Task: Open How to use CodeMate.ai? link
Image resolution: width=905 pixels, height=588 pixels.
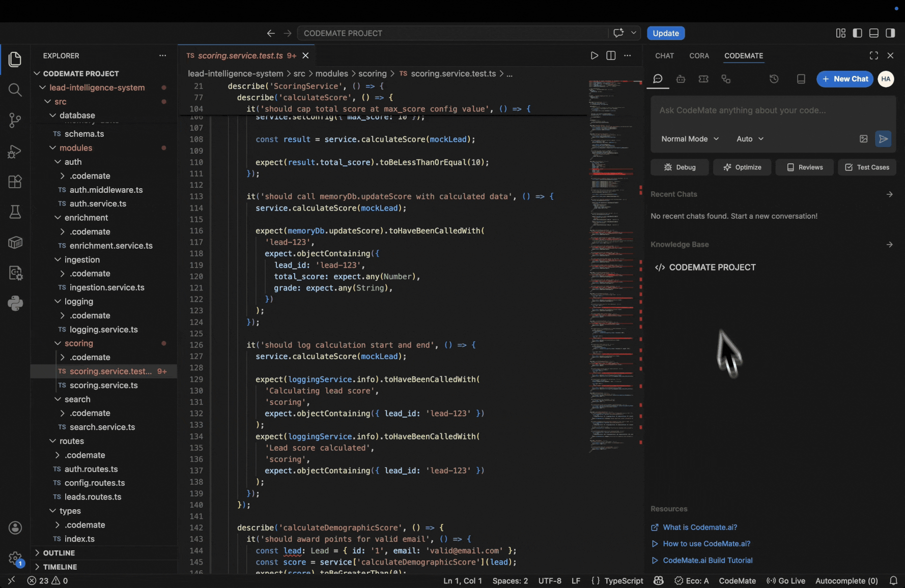Action: click(706, 544)
